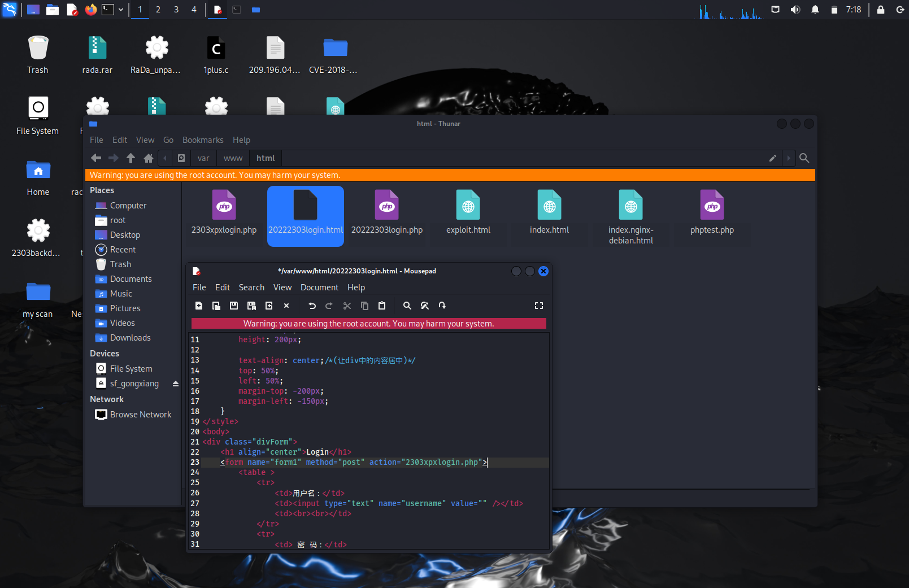Go to home folder in Thunar toolbar
909x588 pixels.
click(149, 158)
